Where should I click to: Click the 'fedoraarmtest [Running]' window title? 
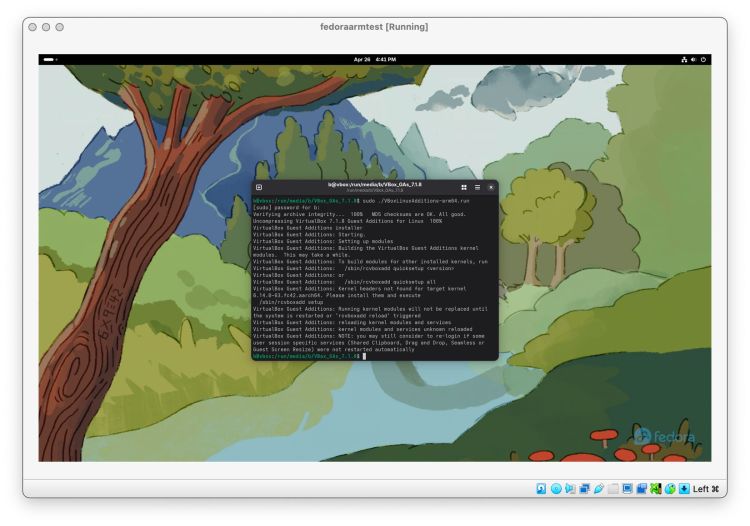(374, 27)
